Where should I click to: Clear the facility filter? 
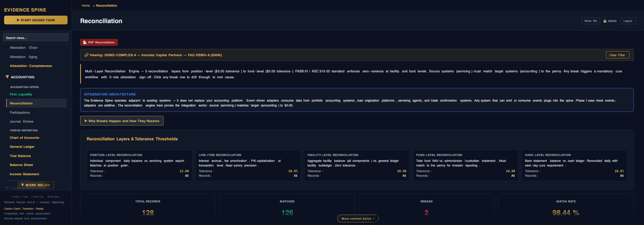(617, 55)
